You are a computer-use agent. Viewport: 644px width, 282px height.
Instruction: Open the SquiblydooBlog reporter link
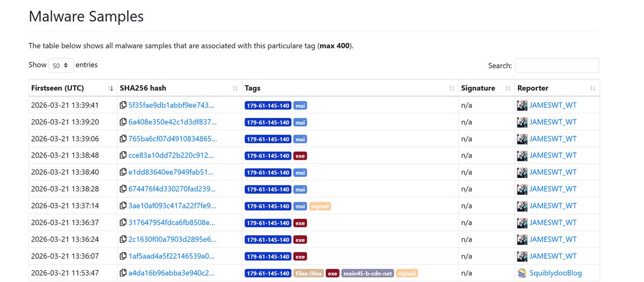tap(555, 273)
